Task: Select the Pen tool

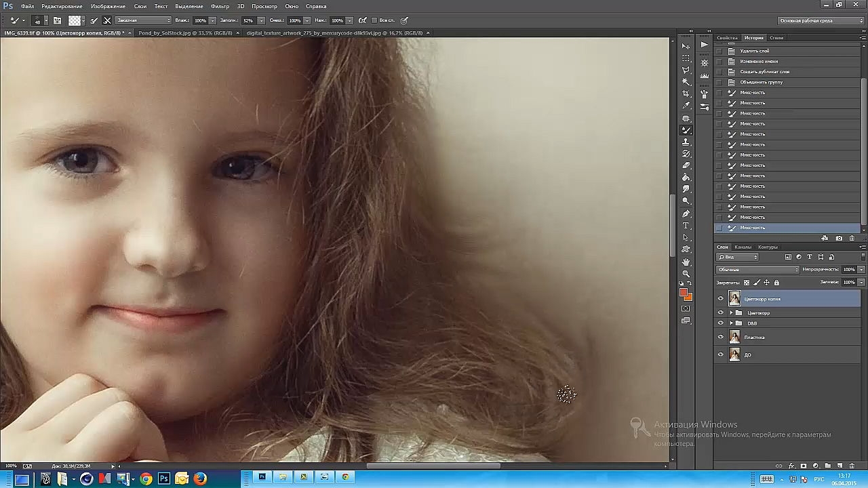Action: (686, 213)
